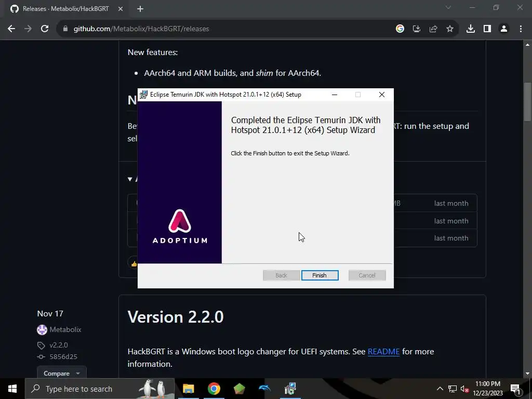532x399 pixels.
Task: Click the taskbar search box
Action: tap(100, 389)
